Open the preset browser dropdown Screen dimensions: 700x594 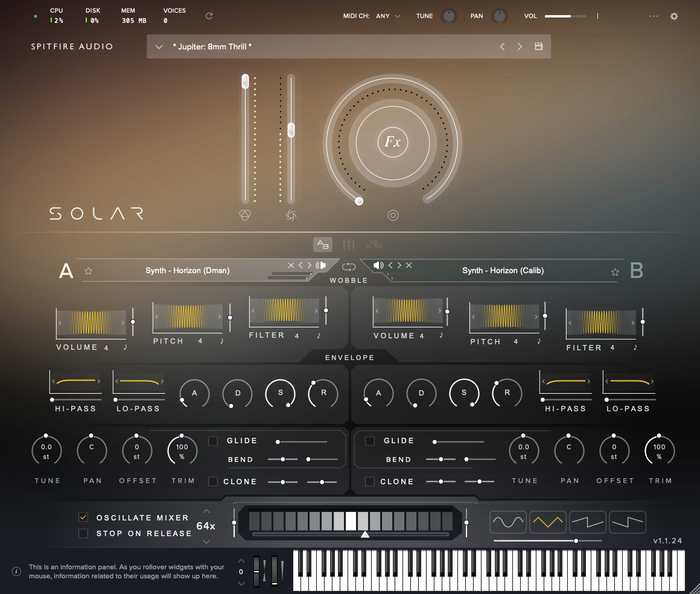point(159,46)
